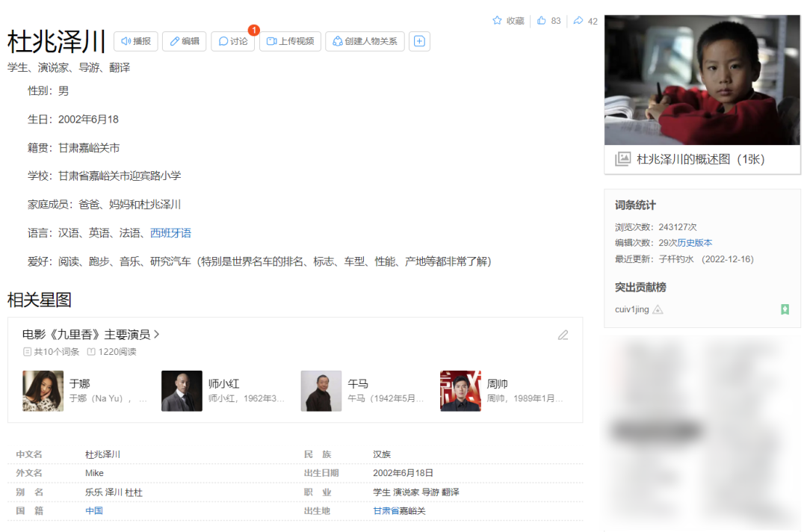
Task: Expand 电影《九里香》主要演员 chevron
Action: (156, 335)
